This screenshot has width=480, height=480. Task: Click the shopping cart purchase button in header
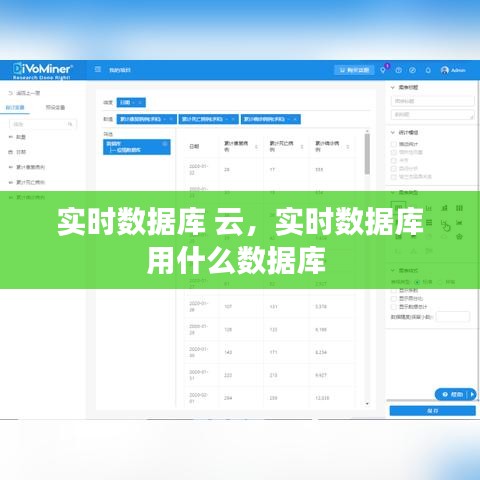pyautogui.click(x=354, y=70)
